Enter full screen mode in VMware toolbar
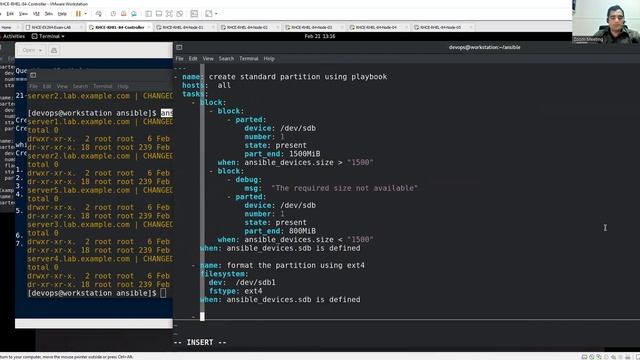The image size is (640, 360). click(169, 13)
